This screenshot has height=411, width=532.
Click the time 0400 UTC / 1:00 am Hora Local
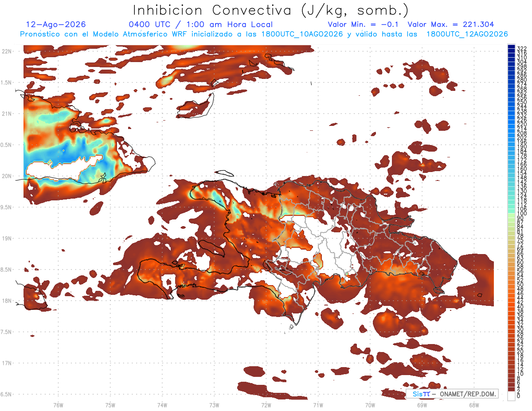(200, 24)
